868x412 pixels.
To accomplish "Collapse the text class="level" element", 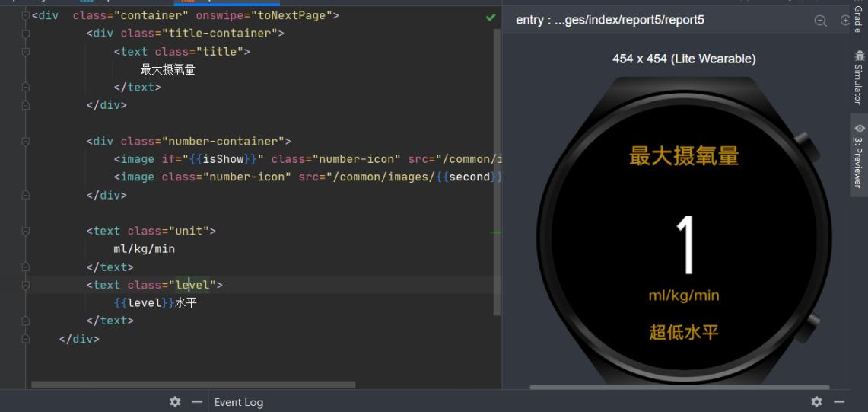I will [26, 285].
